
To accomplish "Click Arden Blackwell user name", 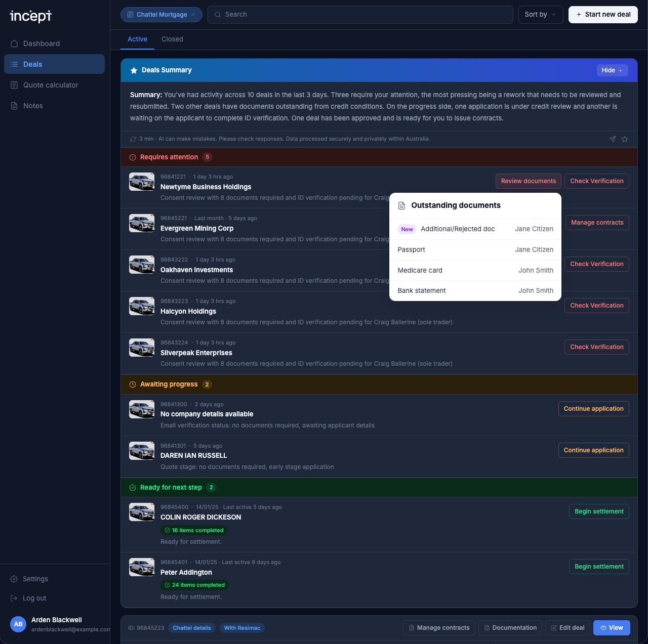I will [x=57, y=620].
